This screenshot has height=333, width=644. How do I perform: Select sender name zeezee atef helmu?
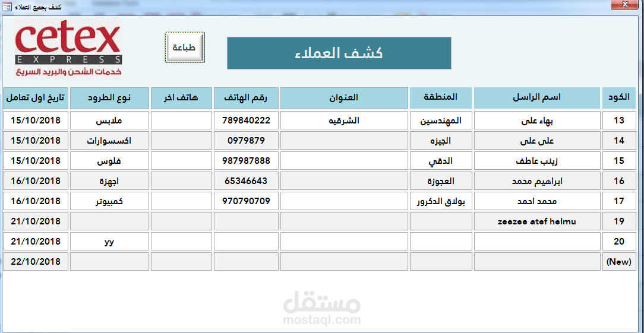(x=536, y=221)
